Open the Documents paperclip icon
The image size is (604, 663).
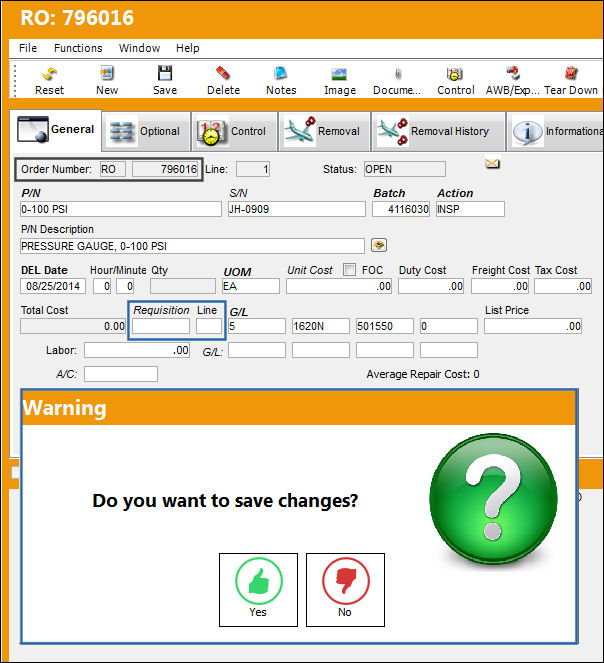(x=398, y=74)
